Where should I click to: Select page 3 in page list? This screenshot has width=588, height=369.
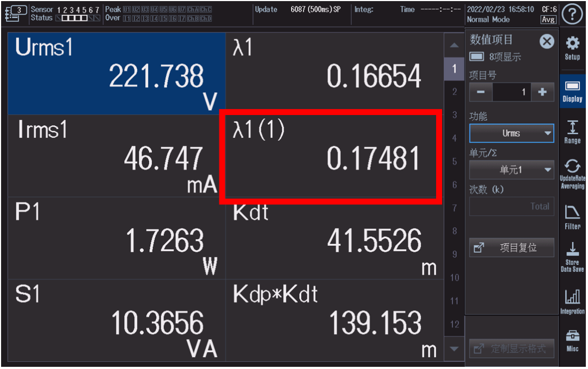tap(454, 115)
